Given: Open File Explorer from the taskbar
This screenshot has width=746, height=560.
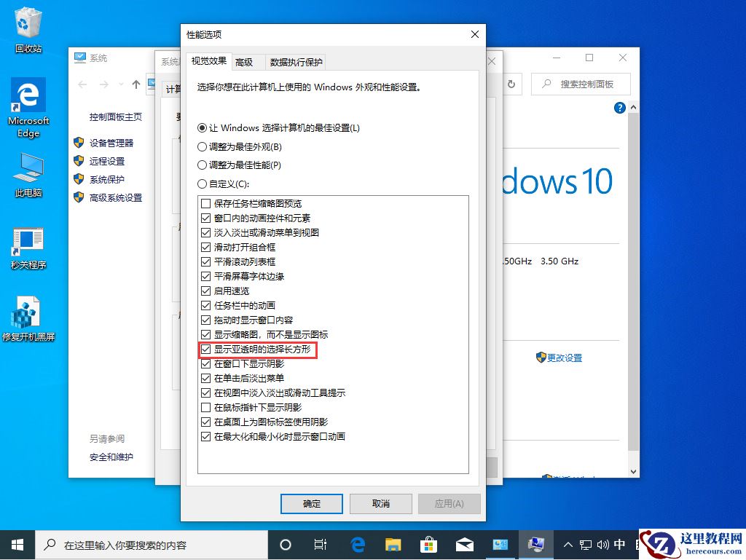Looking at the screenshot, I should coord(393,544).
